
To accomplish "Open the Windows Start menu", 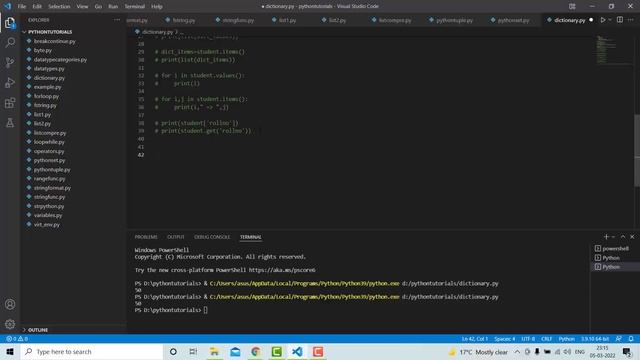I will pos(10,352).
